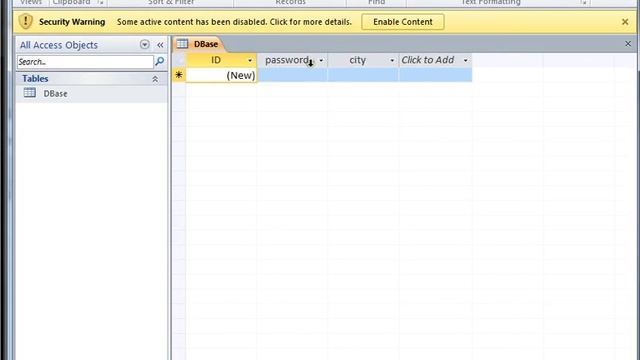The image size is (640, 360).
Task: Click the empty password cell in the new row
Action: pyautogui.click(x=292, y=75)
